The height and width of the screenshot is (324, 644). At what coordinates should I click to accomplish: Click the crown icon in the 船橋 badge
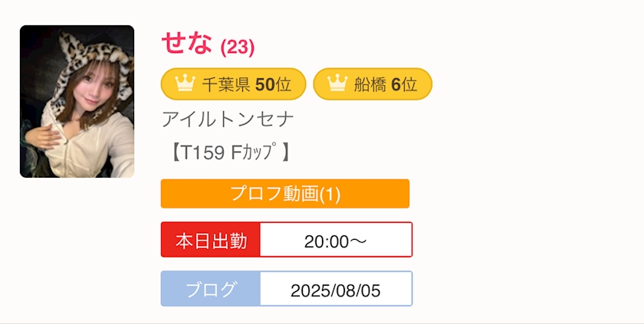point(337,84)
